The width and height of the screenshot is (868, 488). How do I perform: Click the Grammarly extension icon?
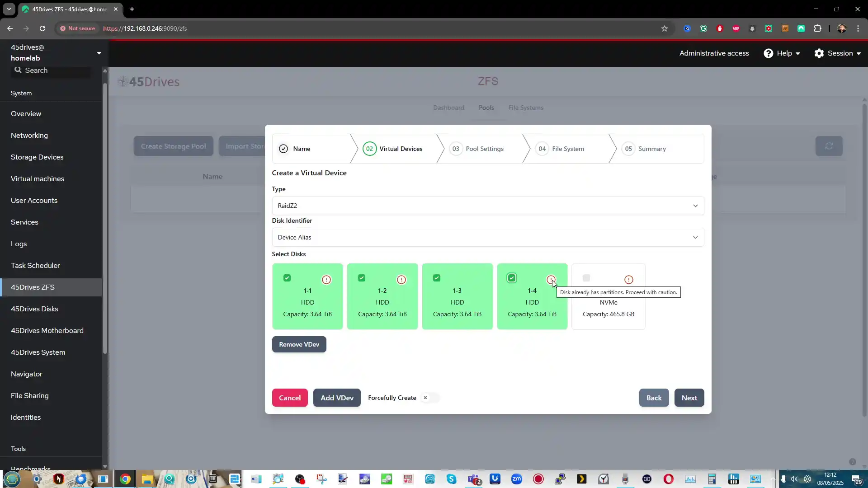703,28
